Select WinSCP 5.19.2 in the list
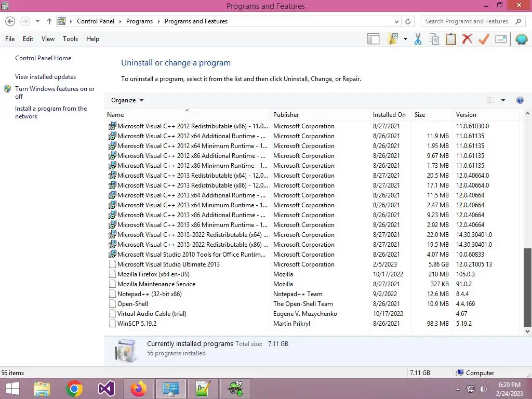The height and width of the screenshot is (399, 532). [312, 324]
